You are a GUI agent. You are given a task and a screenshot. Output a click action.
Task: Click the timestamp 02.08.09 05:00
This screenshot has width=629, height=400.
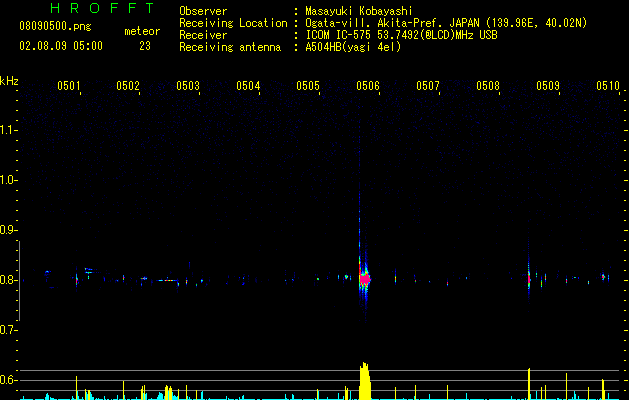coord(61,46)
